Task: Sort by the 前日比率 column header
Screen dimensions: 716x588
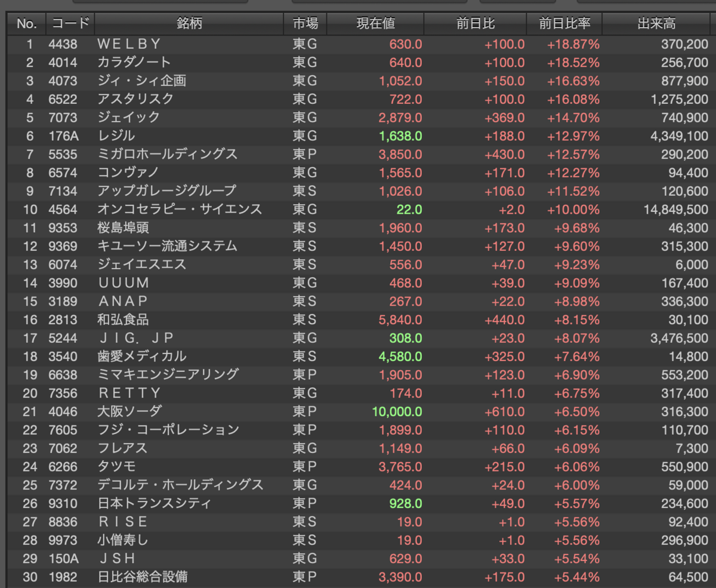Action: point(564,24)
